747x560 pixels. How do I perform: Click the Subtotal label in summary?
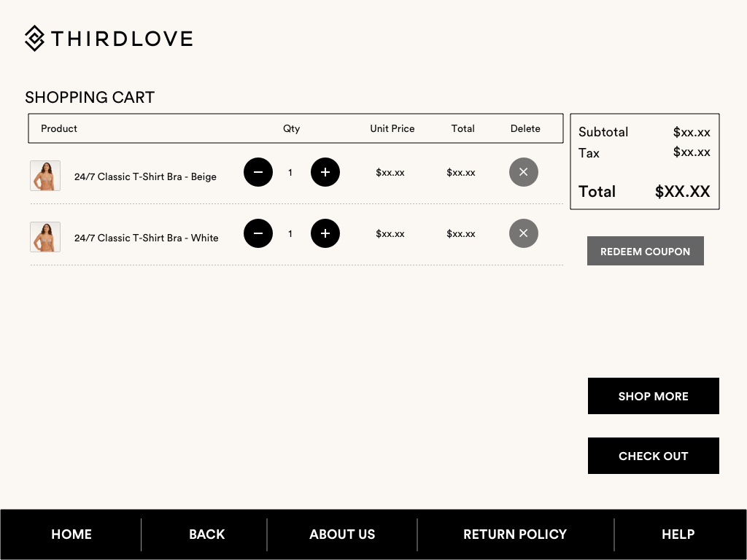pyautogui.click(x=603, y=132)
